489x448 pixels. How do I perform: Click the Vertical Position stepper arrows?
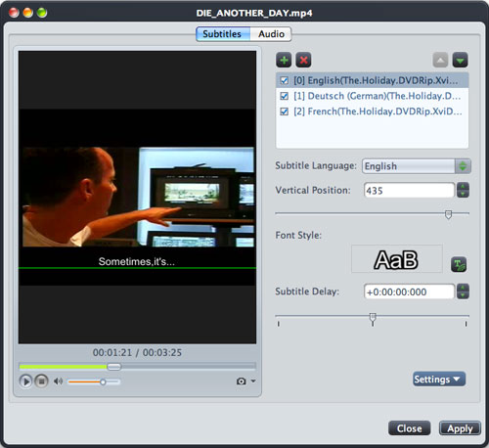click(463, 191)
